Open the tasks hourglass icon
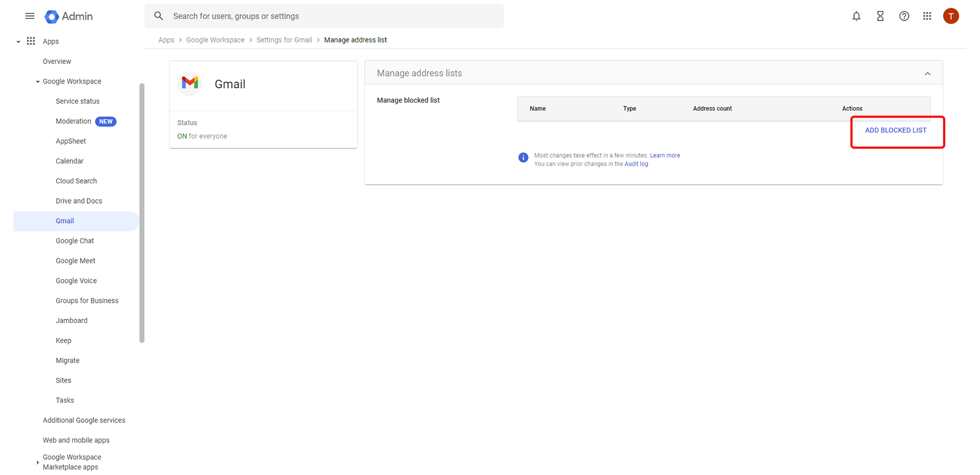Screen dimensions: 980x475 pos(880,16)
